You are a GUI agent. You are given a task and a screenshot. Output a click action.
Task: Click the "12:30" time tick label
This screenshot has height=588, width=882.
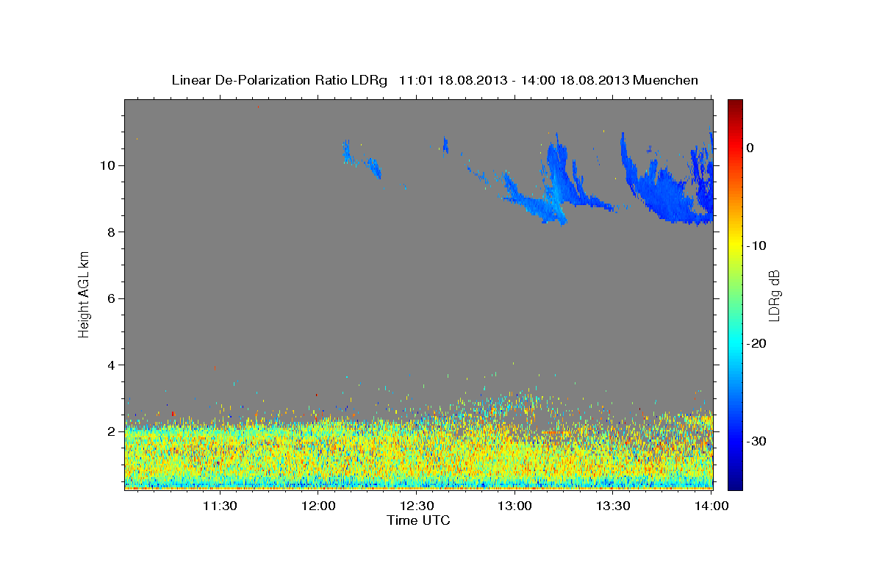[x=417, y=506]
